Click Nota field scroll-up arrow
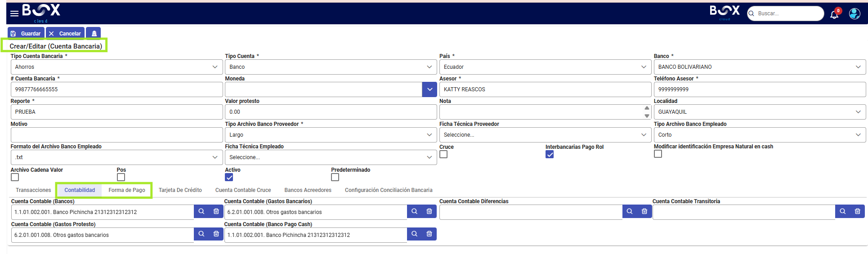 click(x=647, y=108)
